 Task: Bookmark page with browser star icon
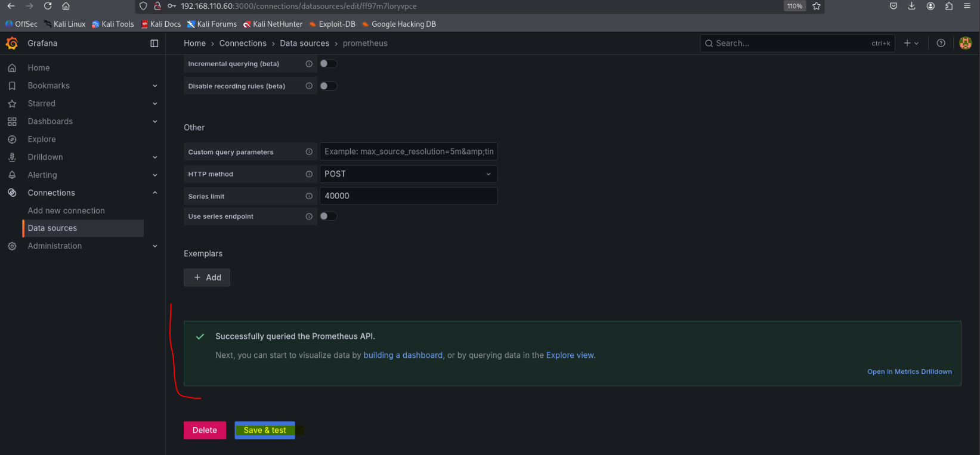click(x=817, y=6)
